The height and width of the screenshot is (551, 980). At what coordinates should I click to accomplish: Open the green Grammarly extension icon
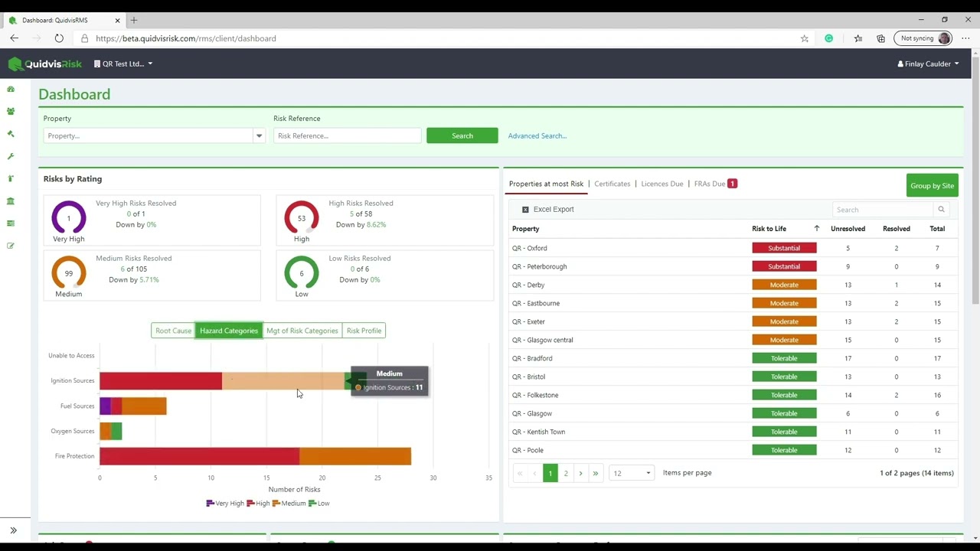(x=828, y=38)
